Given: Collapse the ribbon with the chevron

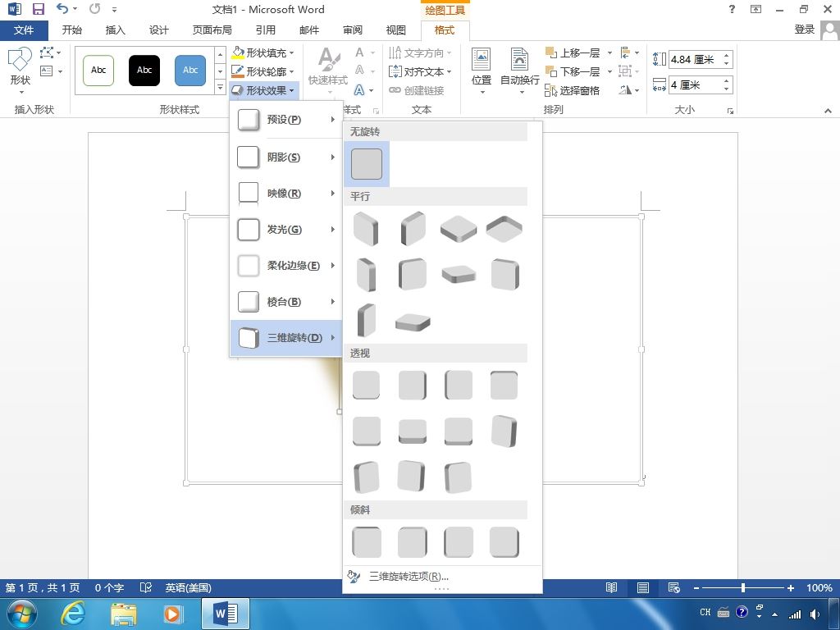Looking at the screenshot, I should point(829,111).
